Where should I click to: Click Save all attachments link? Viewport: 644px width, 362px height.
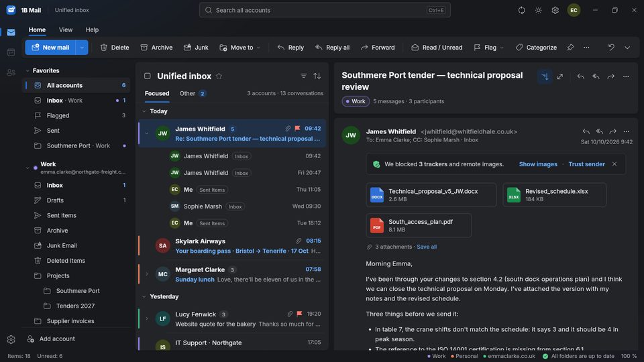tap(427, 247)
